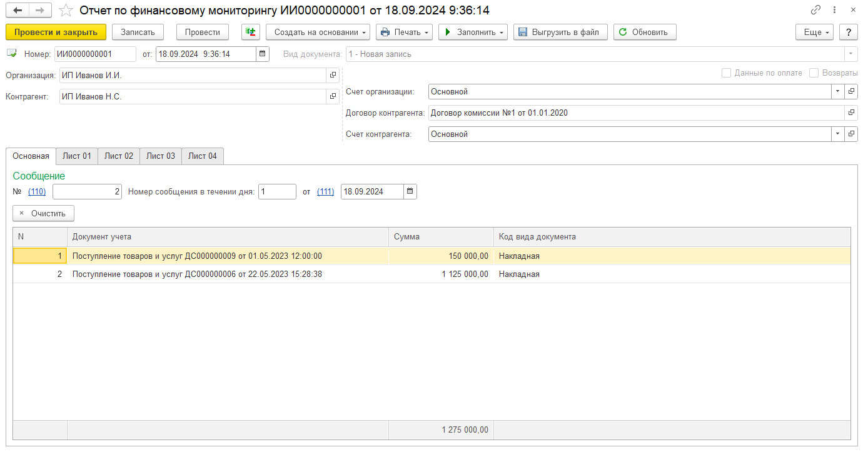Open the Контрагент record via its open icon
868x452 pixels.
pos(333,97)
